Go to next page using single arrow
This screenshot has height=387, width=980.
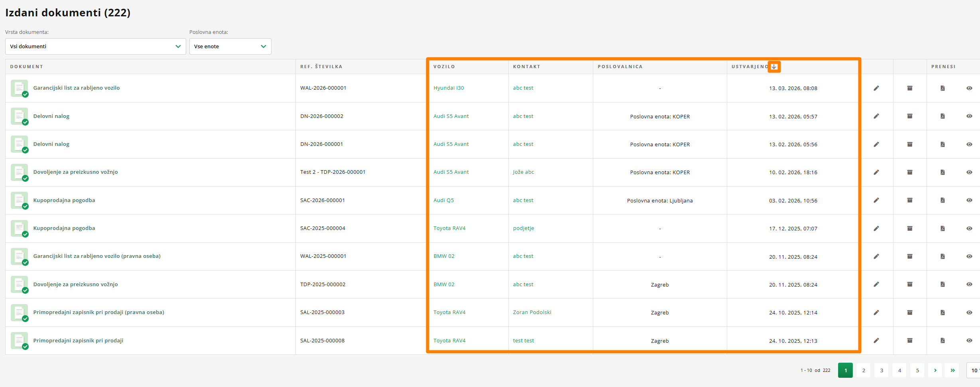click(x=935, y=370)
